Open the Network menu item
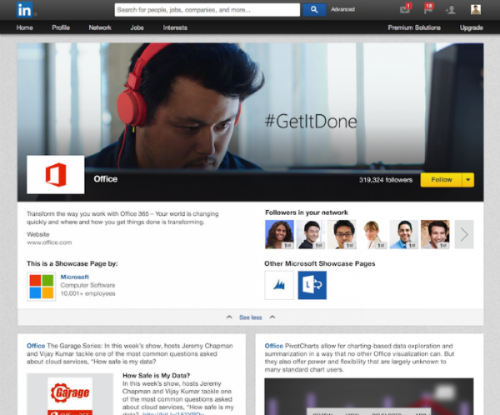Screen dimensions: 500x415 tap(100, 28)
